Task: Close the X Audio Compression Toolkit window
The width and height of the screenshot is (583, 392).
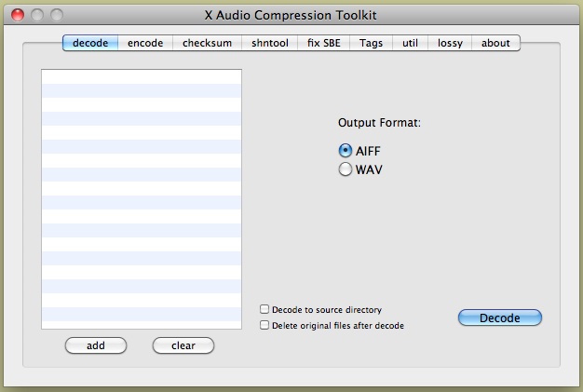Action: coord(17,15)
